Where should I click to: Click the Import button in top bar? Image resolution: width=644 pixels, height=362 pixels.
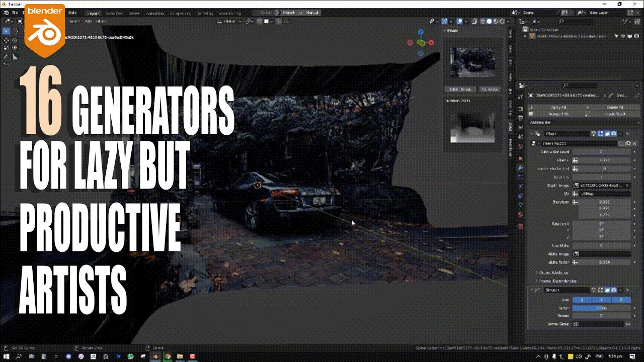[289, 12]
